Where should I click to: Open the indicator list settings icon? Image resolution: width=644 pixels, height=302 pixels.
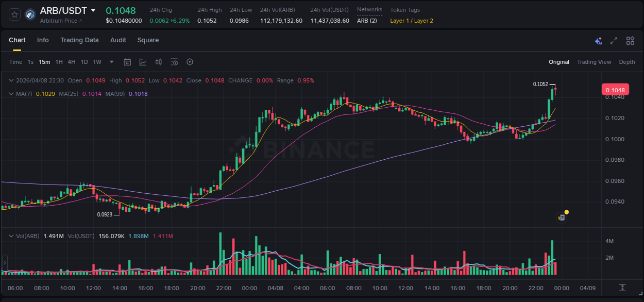point(174,62)
